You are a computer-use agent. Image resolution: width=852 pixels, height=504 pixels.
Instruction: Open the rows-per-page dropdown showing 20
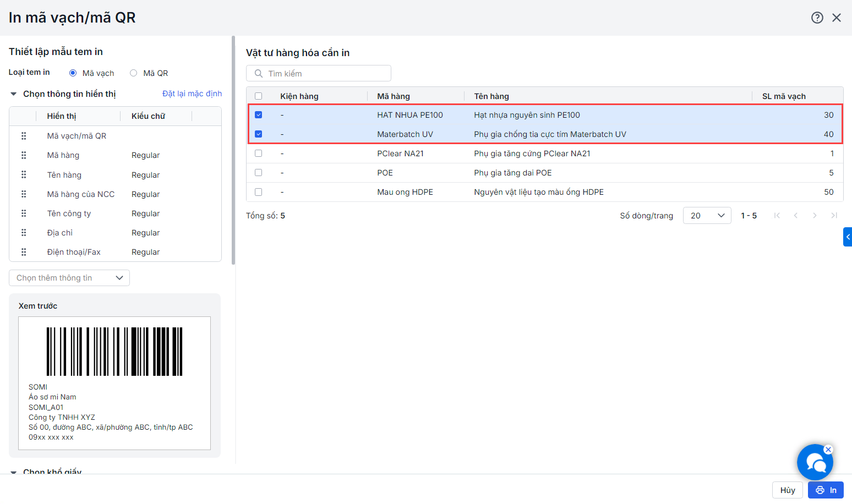point(707,216)
